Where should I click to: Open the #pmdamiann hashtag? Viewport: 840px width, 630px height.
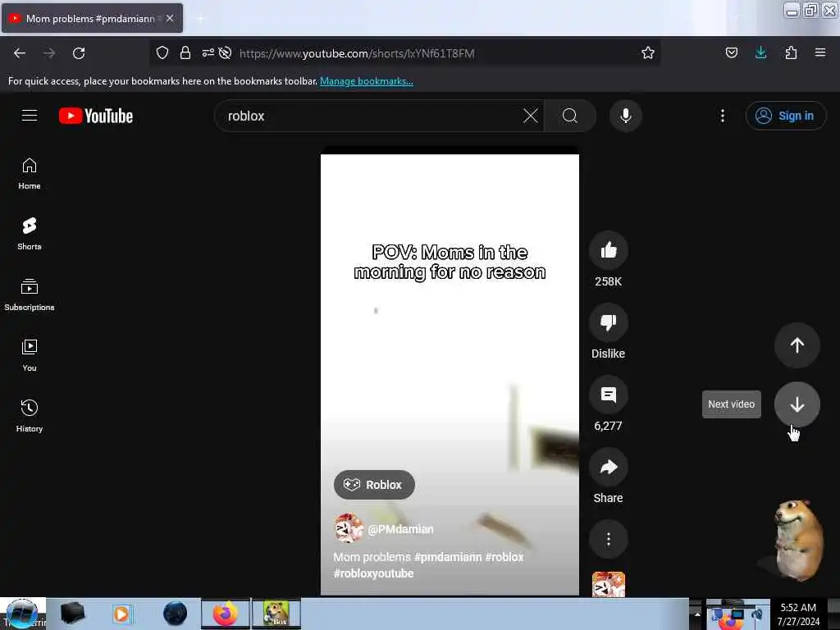pyautogui.click(x=448, y=557)
